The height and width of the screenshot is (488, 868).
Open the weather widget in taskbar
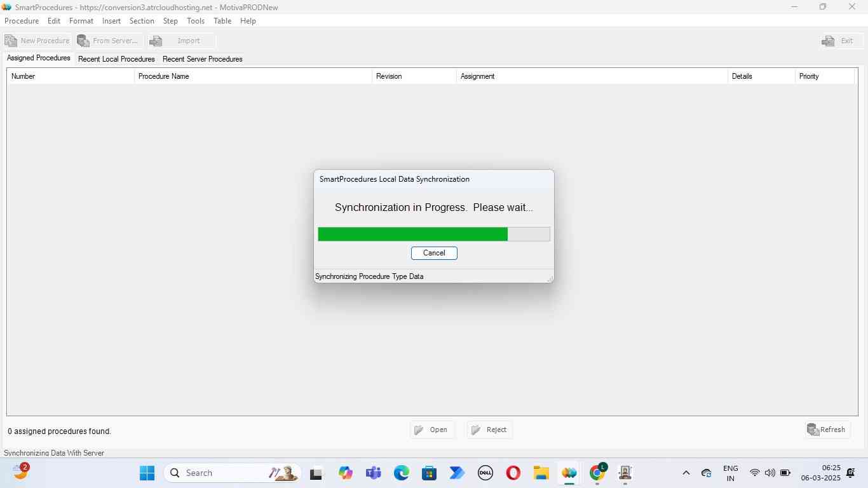tap(21, 471)
